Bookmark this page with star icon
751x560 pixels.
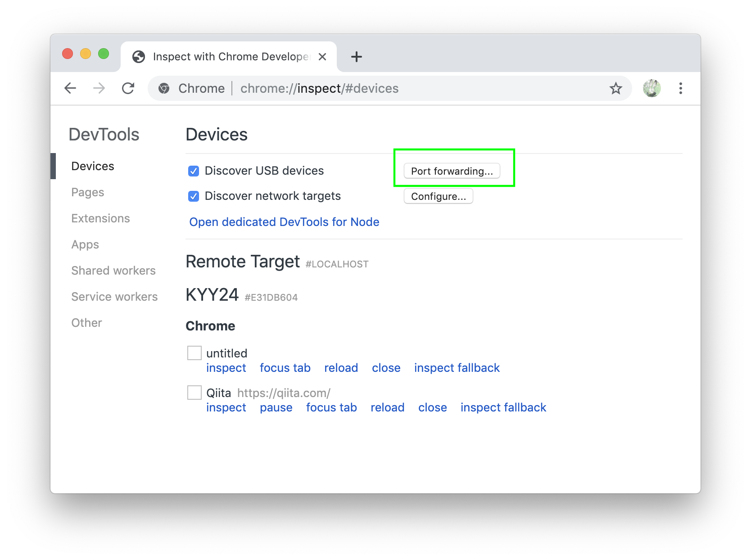tap(615, 88)
